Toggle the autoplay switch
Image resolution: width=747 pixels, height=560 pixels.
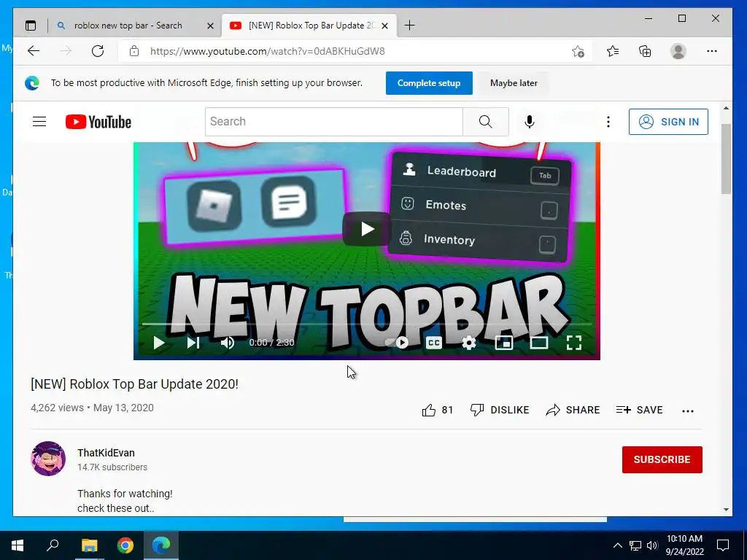(x=397, y=343)
